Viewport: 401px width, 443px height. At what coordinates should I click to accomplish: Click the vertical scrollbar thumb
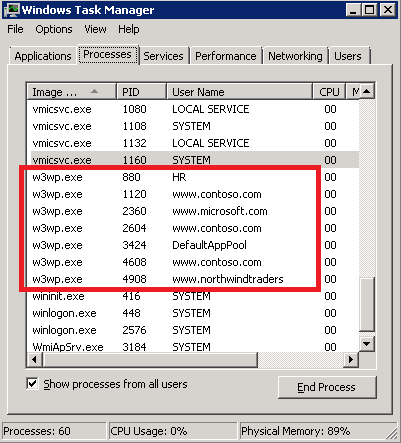(367, 304)
